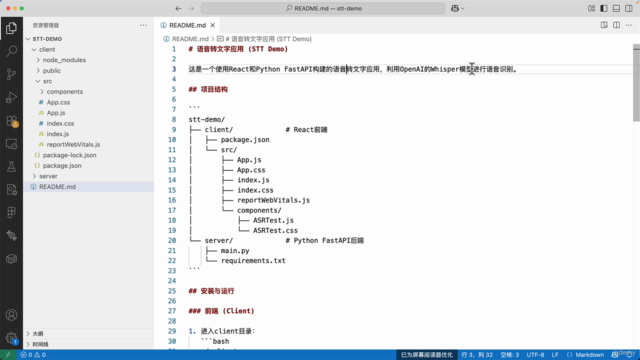Open package.json in the explorer
Screen dimensions: 640x360
(62, 166)
